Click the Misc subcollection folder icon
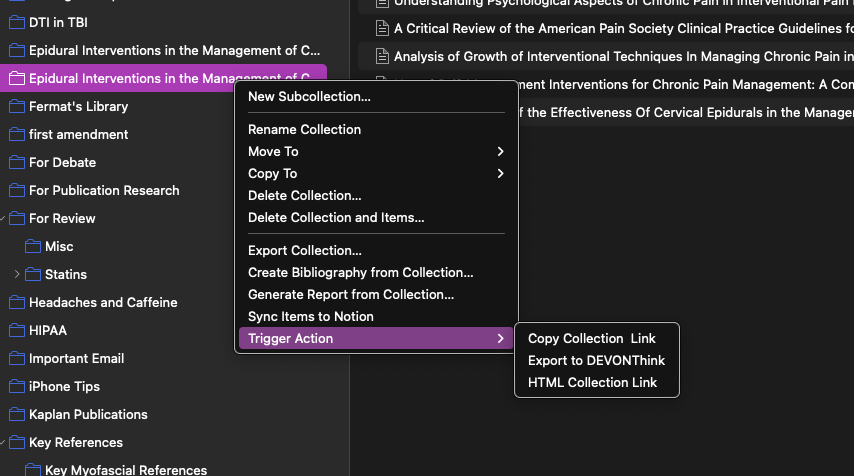Image resolution: width=854 pixels, height=476 pixels. (x=33, y=246)
